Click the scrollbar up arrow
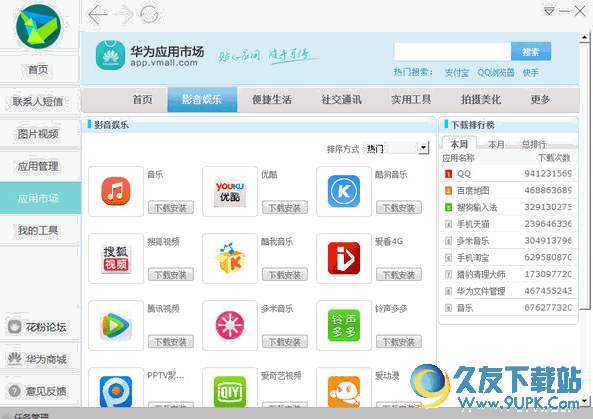Image resolution: width=593 pixels, height=419 pixels. click(585, 37)
